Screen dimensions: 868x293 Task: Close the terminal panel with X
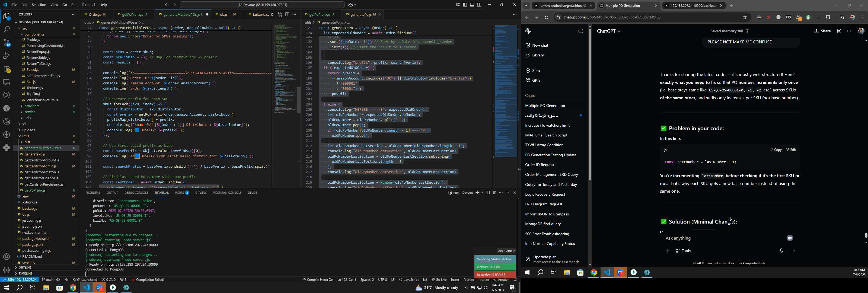click(515, 193)
